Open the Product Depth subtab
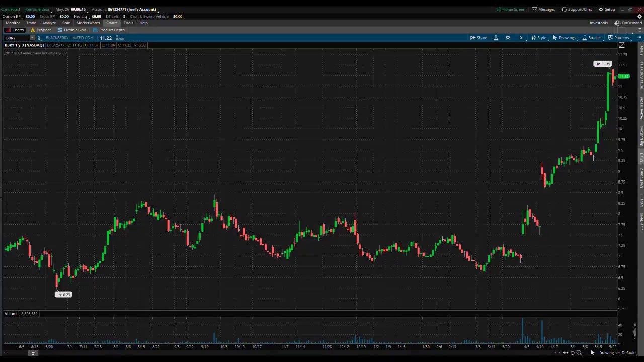 109,30
